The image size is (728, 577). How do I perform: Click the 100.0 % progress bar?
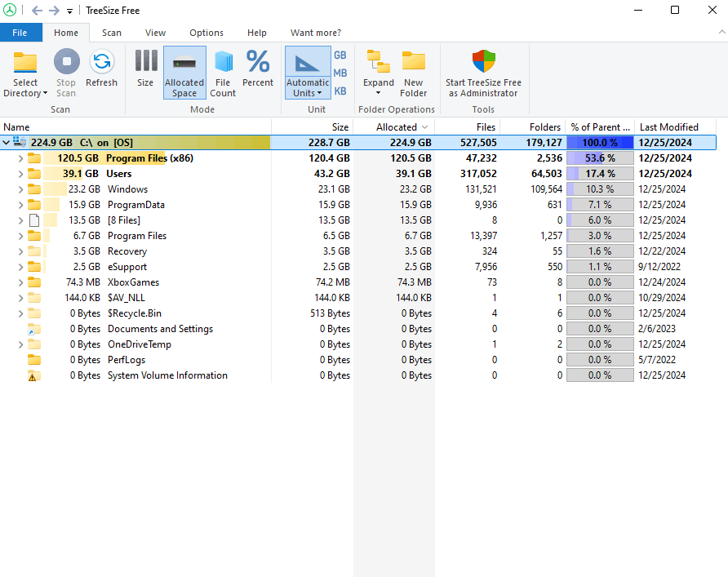(600, 143)
